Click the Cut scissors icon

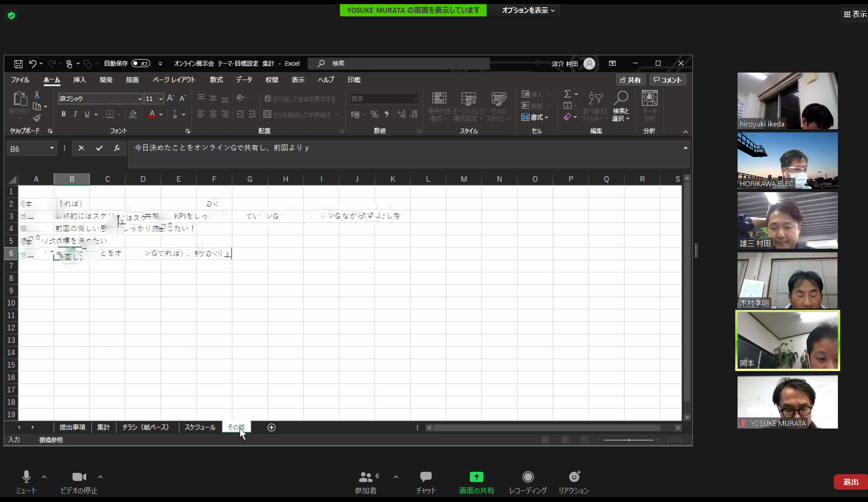[x=37, y=94]
